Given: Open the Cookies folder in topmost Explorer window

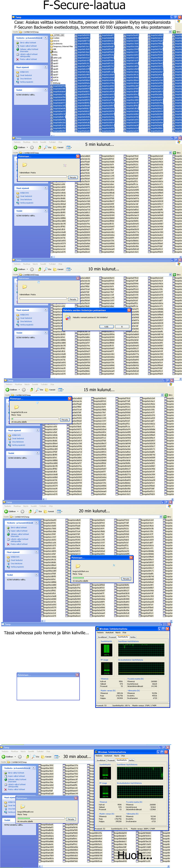Looking at the screenshot, I should coord(55,38).
